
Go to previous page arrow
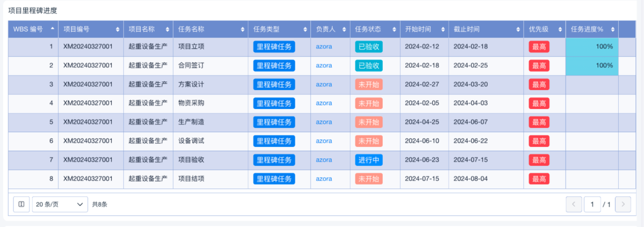(574, 204)
